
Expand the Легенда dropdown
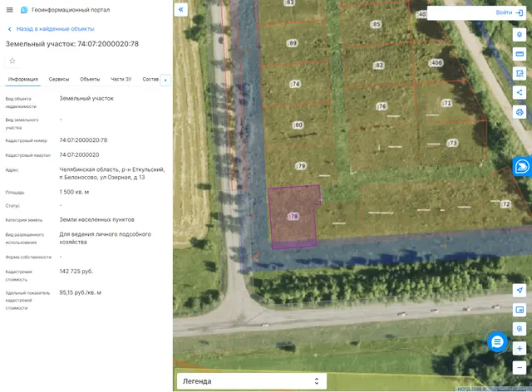(x=251, y=381)
